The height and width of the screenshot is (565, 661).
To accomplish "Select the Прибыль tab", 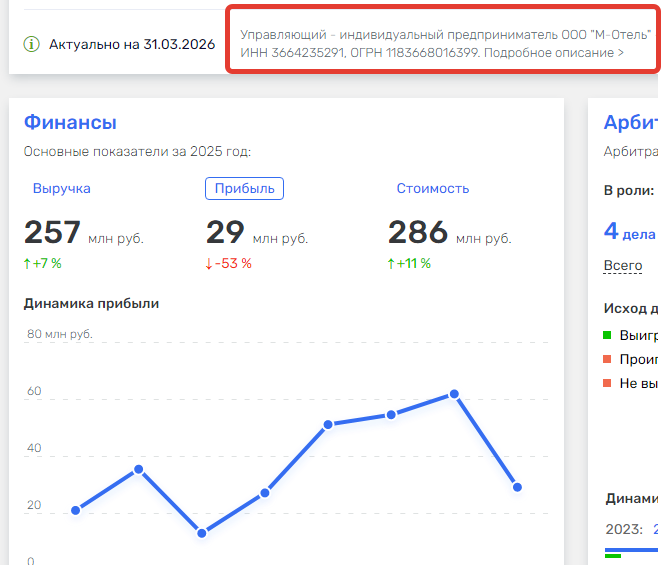I will tap(245, 188).
